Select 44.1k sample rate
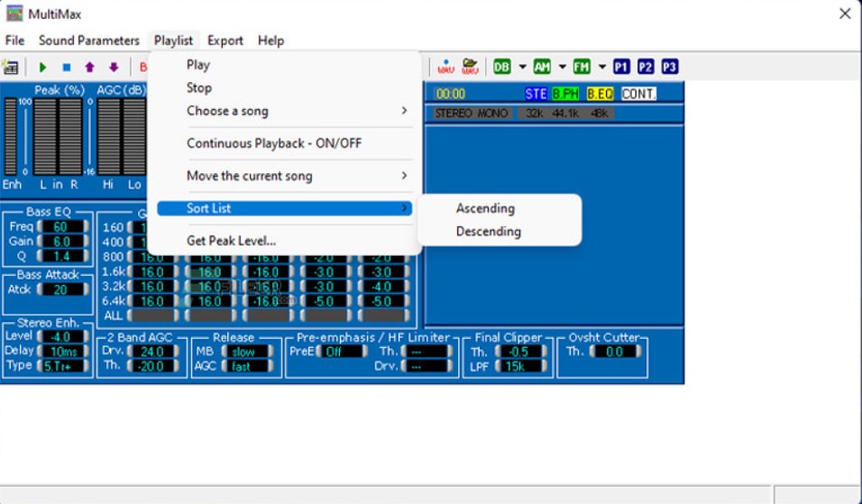This screenshot has width=862, height=504. 565,114
